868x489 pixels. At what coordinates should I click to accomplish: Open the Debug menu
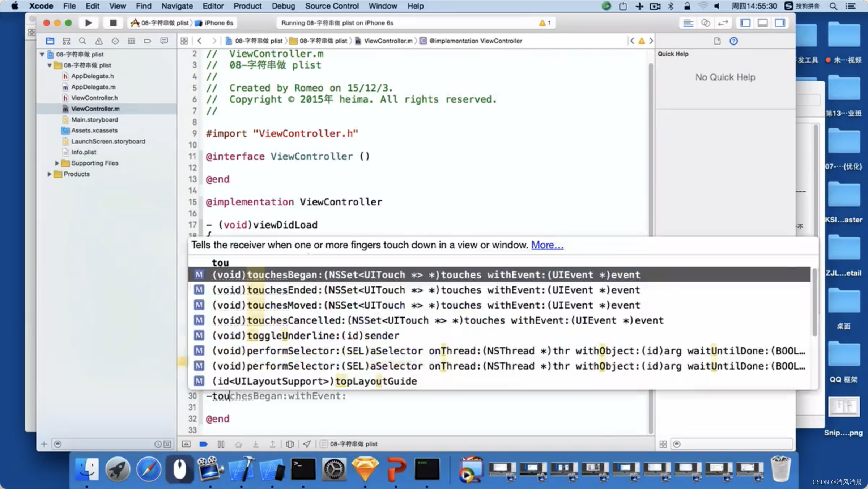coord(283,6)
